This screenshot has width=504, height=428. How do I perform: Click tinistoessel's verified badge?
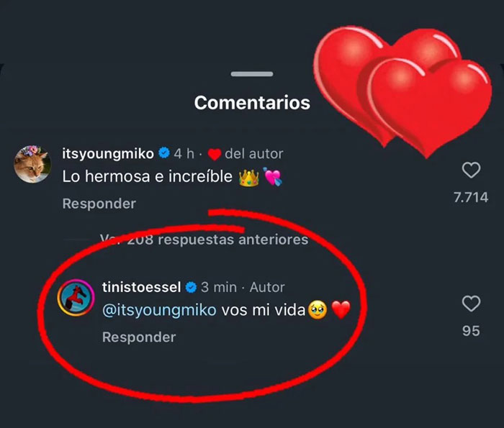click(x=192, y=288)
